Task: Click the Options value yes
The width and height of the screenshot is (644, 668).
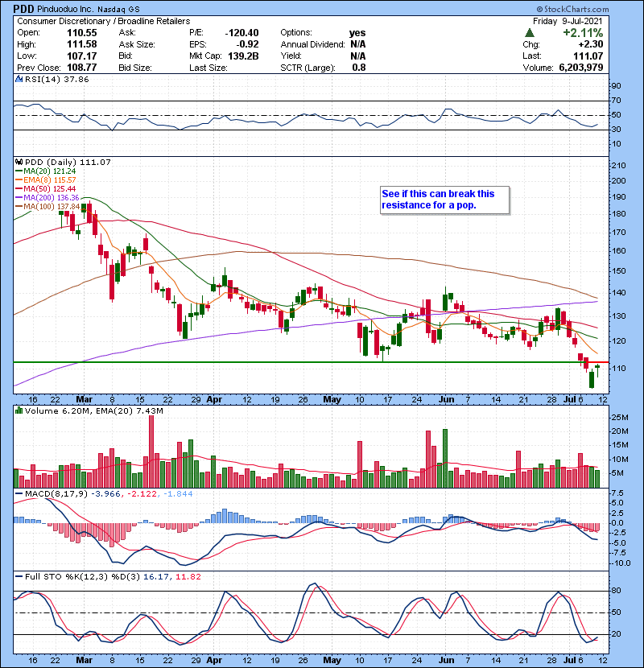Action: click(357, 33)
